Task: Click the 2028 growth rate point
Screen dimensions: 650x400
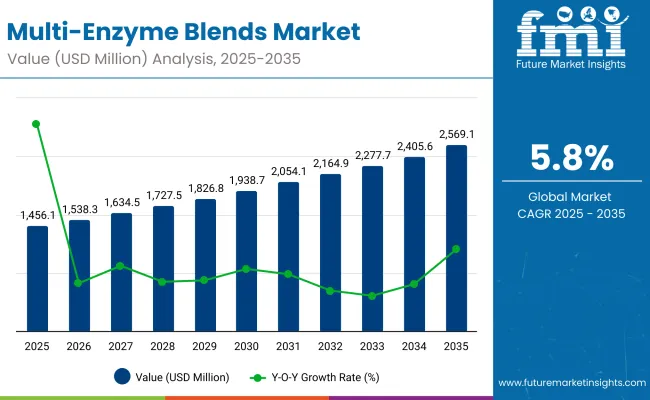Action: (x=162, y=282)
